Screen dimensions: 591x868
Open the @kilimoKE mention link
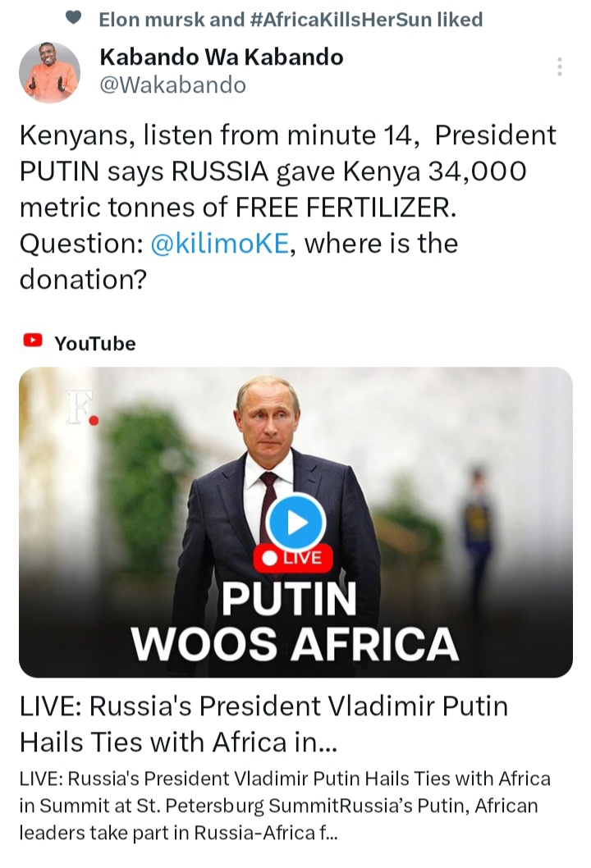pos(219,244)
